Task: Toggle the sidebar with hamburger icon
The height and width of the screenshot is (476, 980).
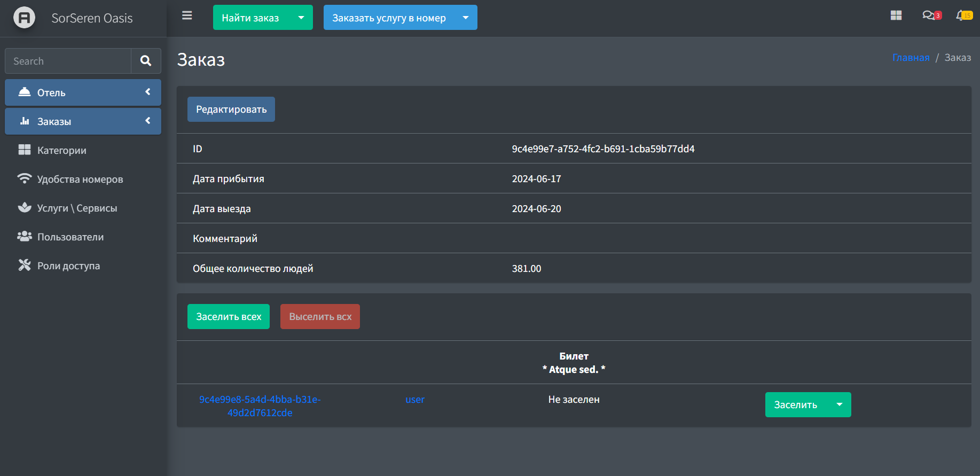Action: click(187, 15)
